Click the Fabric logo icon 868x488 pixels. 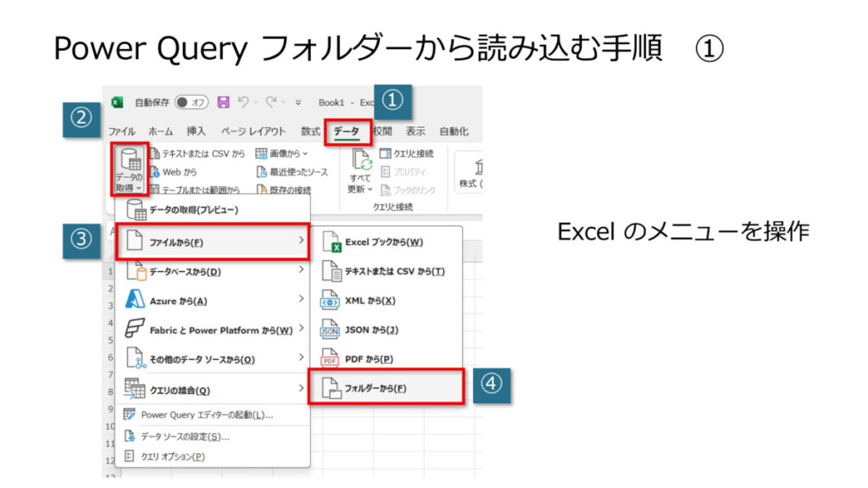(135, 329)
